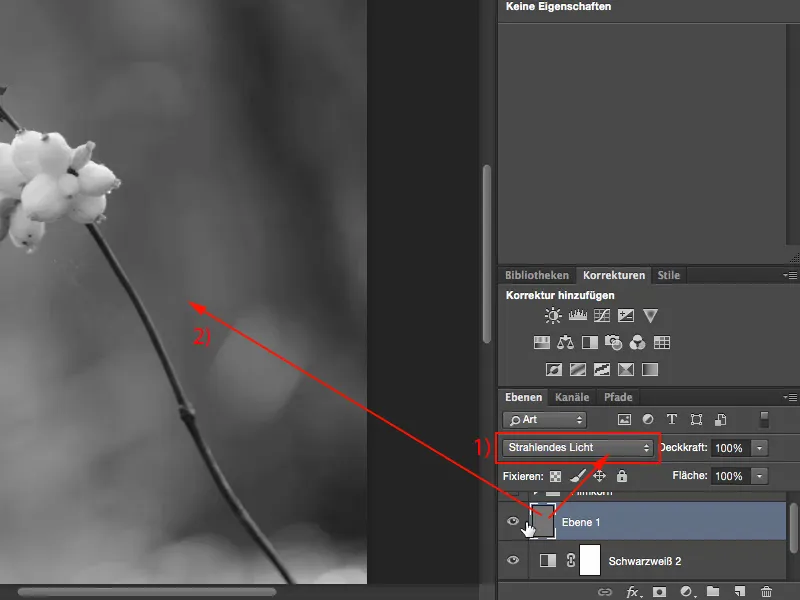The height and width of the screenshot is (600, 800).
Task: Create a new group folder
Action: click(713, 592)
